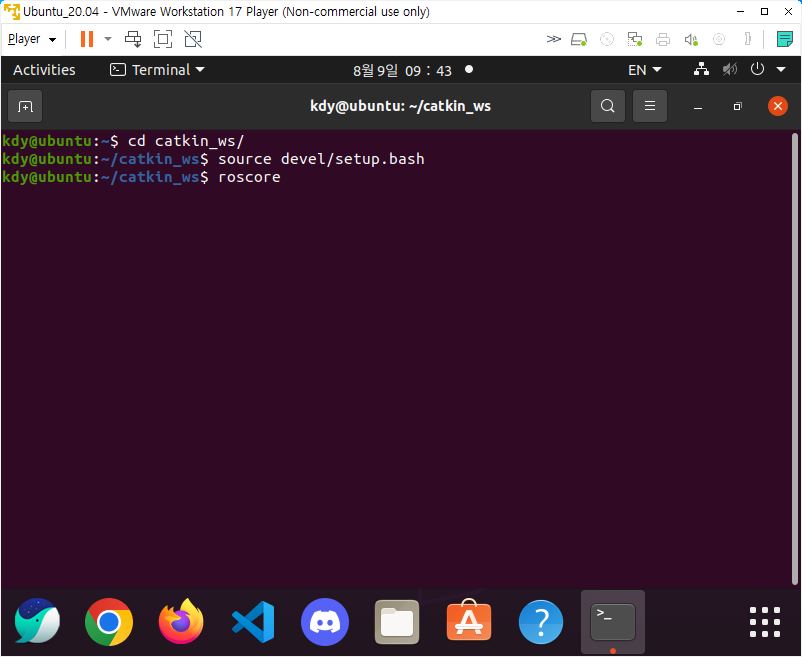Viewport: 802px width, 657px height.
Task: Show the applications grid
Action: (x=765, y=622)
